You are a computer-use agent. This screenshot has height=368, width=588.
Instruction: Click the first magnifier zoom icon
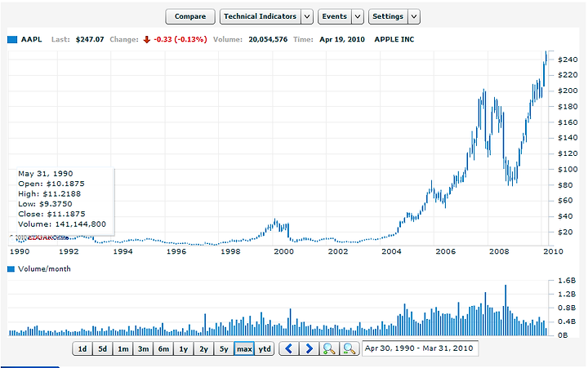click(329, 349)
